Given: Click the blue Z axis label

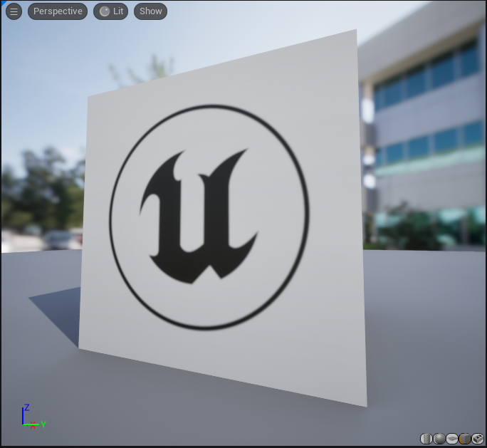Looking at the screenshot, I should click(x=27, y=407).
